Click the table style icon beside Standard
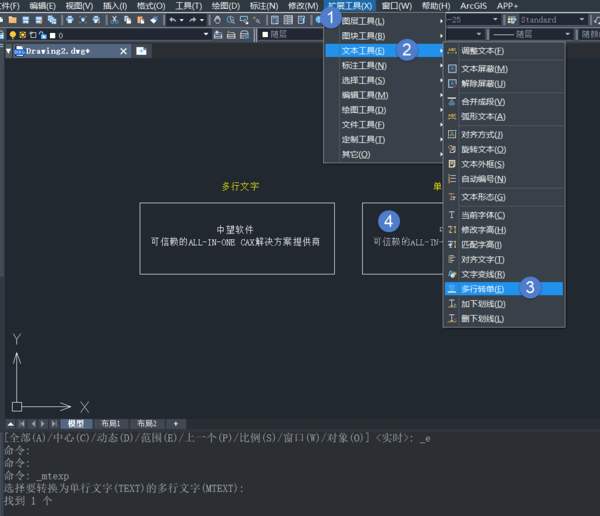This screenshot has width=600, height=516. 512,20
